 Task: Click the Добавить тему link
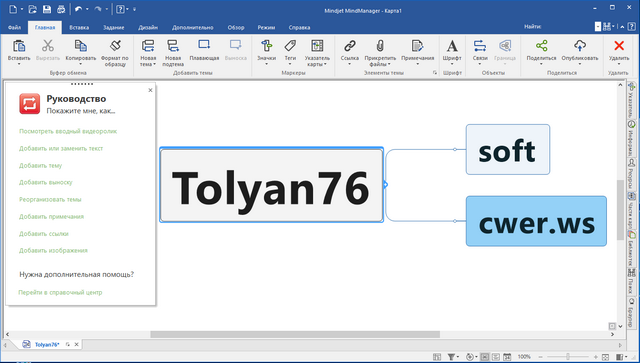coord(40,165)
